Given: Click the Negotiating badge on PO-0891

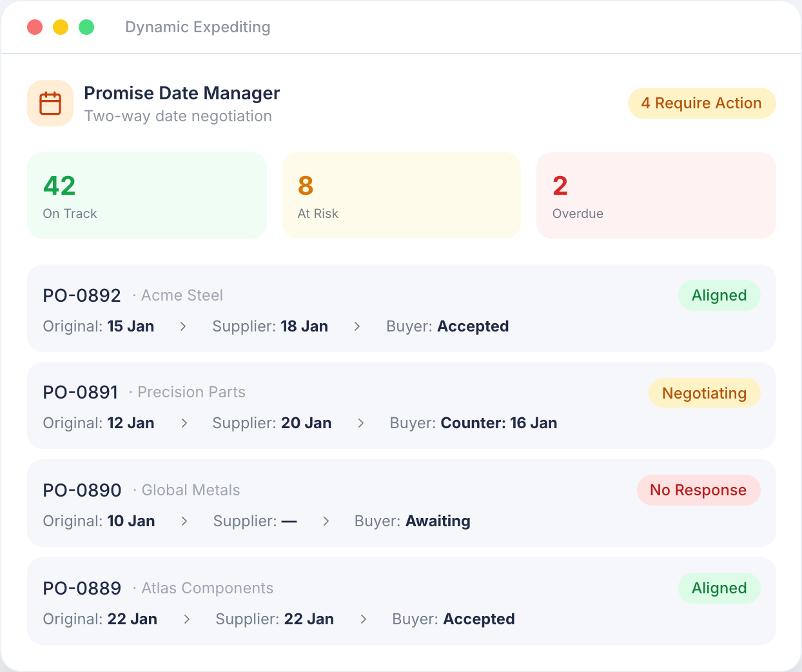Looking at the screenshot, I should tap(705, 393).
